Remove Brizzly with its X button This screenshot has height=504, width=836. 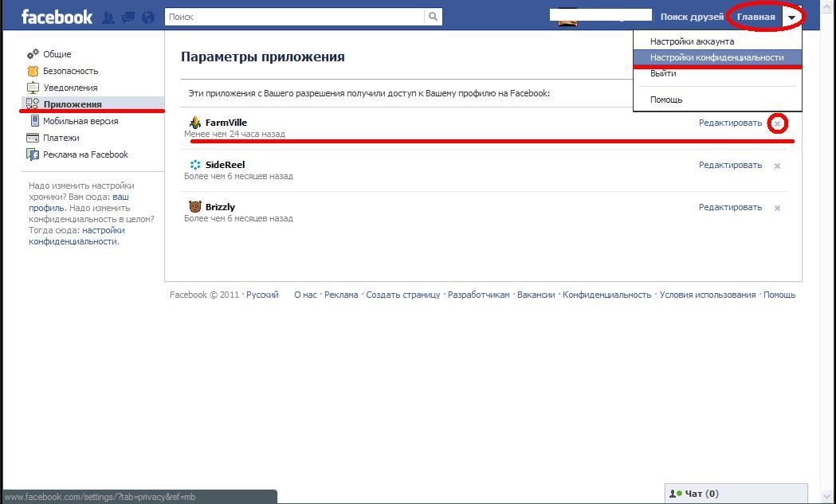(x=777, y=208)
